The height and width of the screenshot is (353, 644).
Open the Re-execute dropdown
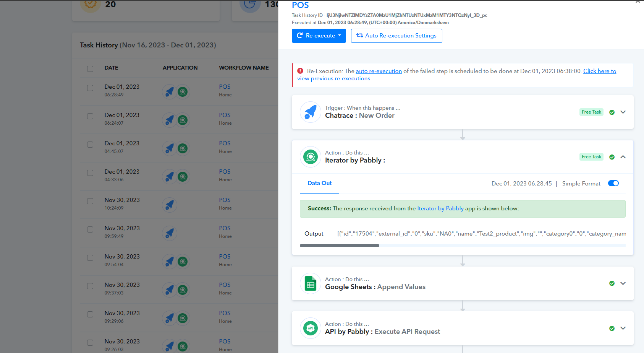[319, 36]
